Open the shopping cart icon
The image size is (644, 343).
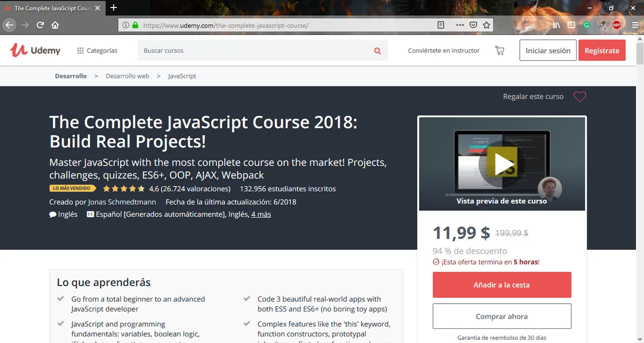pos(500,50)
